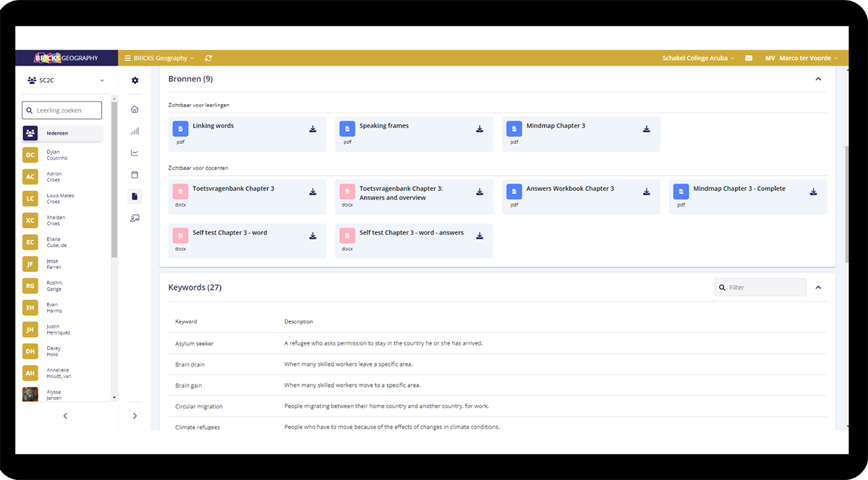Collapse the Bronnen section

coord(818,79)
